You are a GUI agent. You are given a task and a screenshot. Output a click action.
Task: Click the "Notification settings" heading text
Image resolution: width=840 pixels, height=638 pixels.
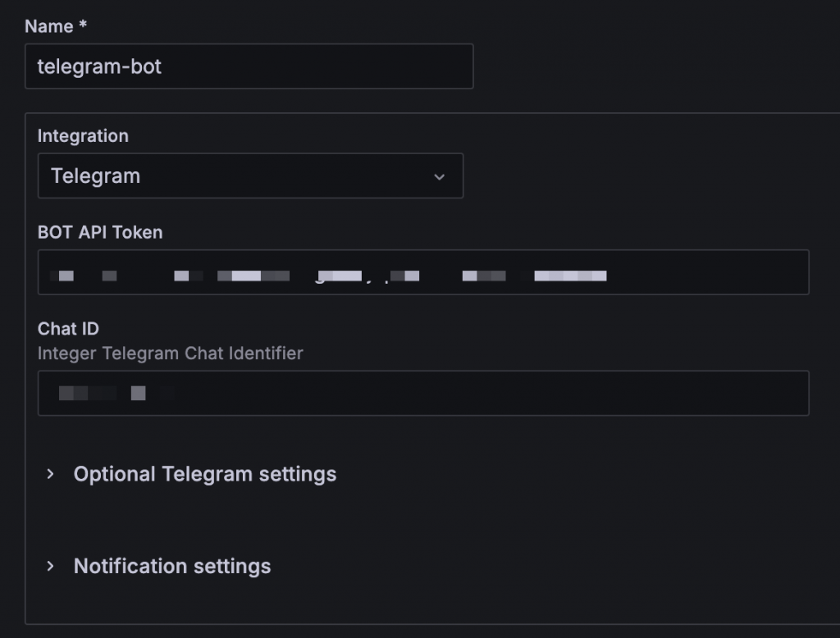pos(172,566)
